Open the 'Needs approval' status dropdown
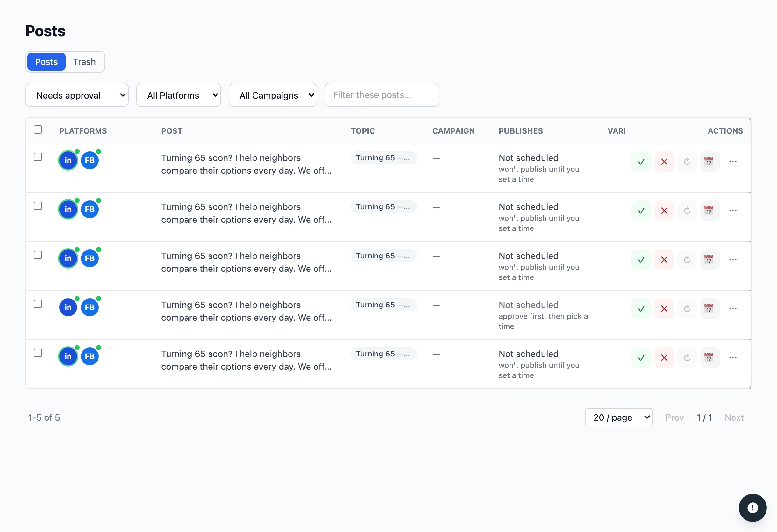This screenshot has width=777, height=532. click(x=77, y=95)
